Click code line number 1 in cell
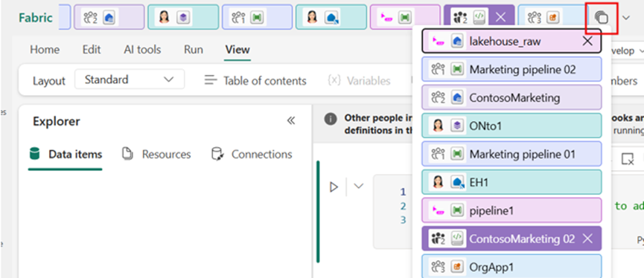This screenshot has height=278, width=644. (x=403, y=192)
